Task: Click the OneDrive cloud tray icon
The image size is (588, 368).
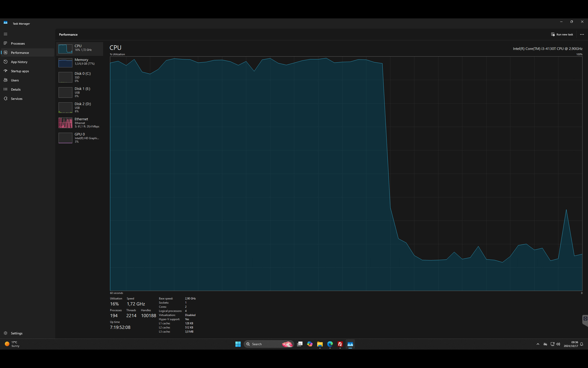Action: [x=545, y=344]
